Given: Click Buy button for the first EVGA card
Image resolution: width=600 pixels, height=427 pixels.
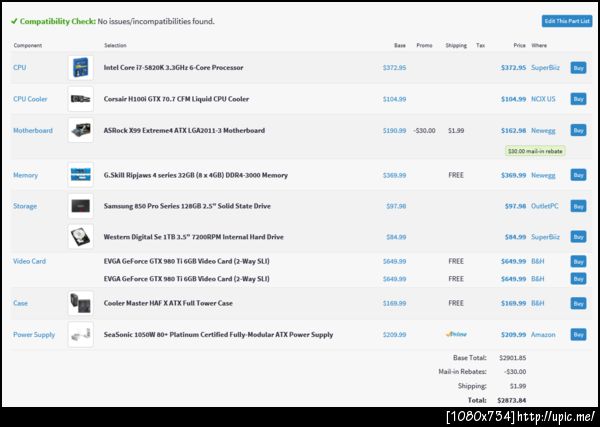Looking at the screenshot, I should click(x=578, y=261).
